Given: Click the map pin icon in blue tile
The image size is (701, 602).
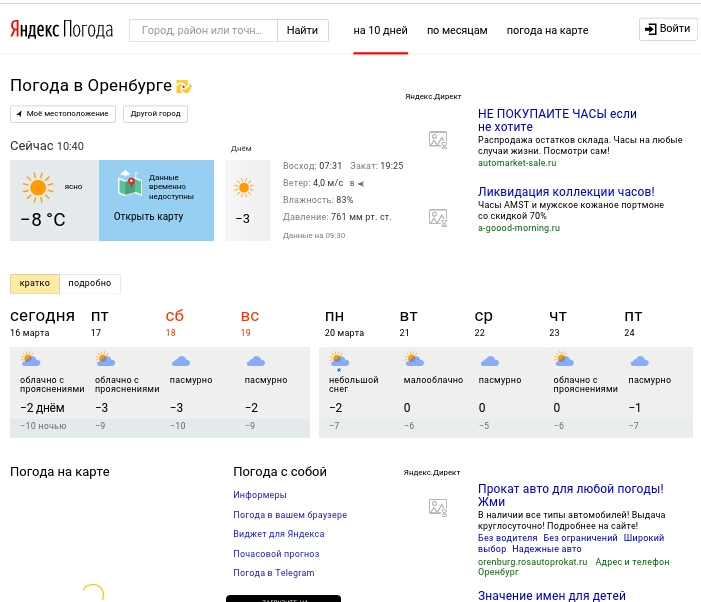Looking at the screenshot, I should (130, 183).
